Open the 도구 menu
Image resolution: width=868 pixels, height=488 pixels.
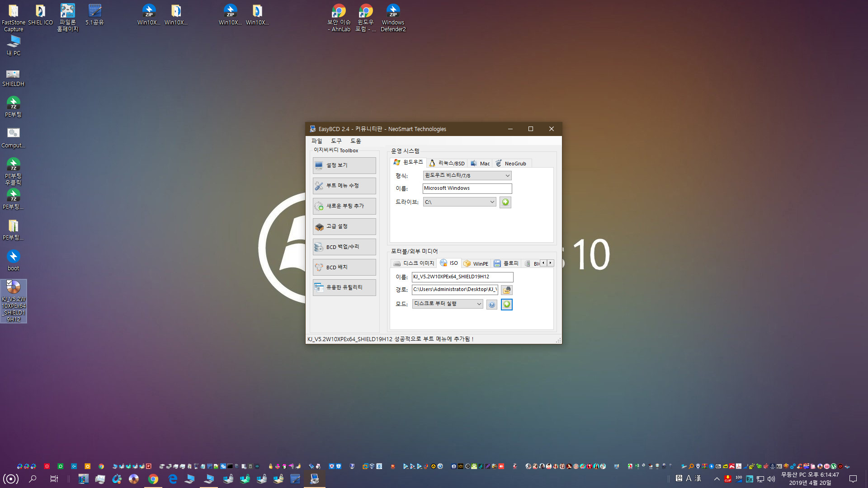pyautogui.click(x=336, y=141)
